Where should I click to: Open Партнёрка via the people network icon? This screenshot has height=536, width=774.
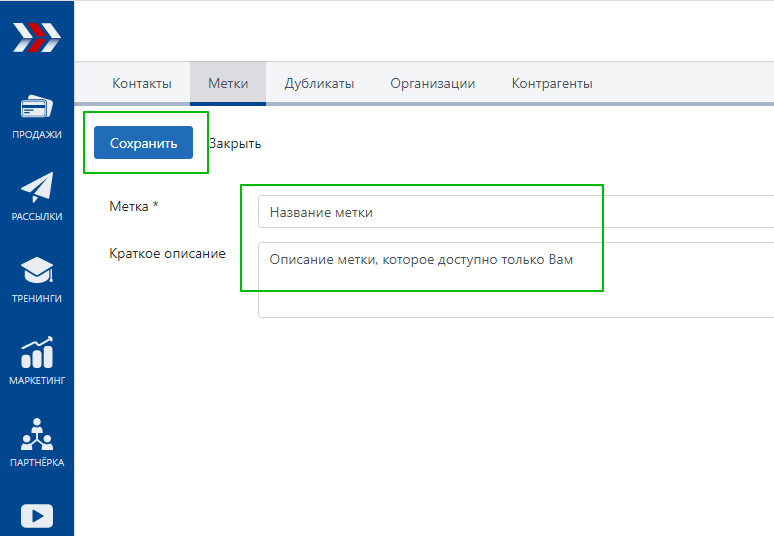point(37,435)
